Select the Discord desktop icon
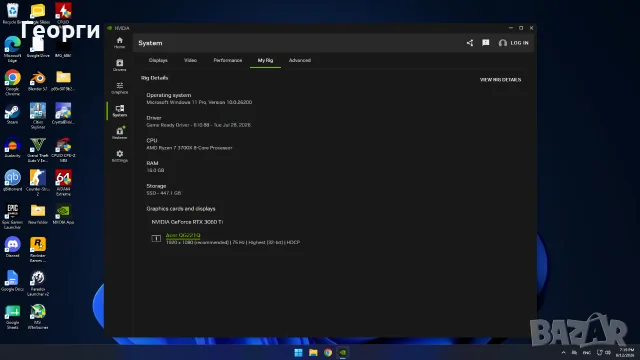Viewport: 640px width, 360px height. point(12,247)
